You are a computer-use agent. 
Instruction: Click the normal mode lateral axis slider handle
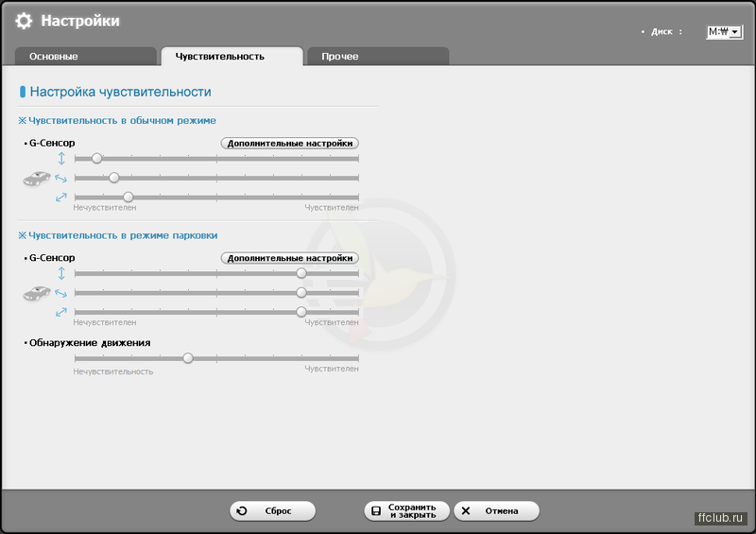114,178
